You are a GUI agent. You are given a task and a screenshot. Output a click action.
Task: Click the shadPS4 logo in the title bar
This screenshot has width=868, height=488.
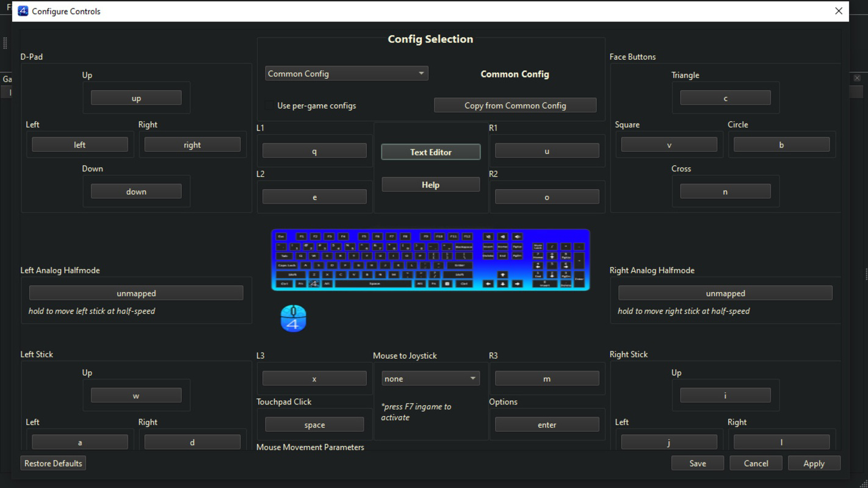point(23,11)
